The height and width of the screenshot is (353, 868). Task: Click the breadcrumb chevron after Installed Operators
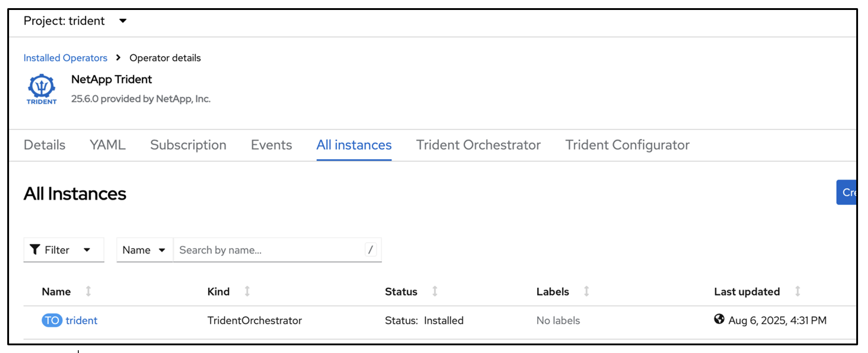coord(118,57)
